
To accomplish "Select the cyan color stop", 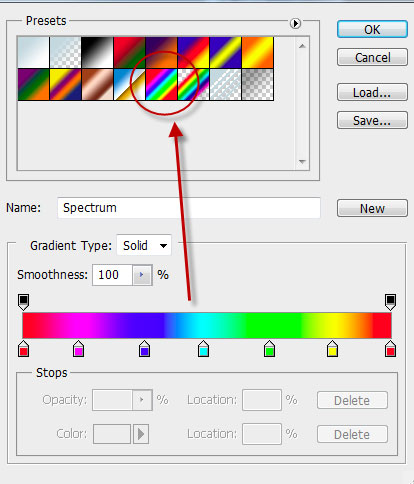I will pyautogui.click(x=203, y=349).
